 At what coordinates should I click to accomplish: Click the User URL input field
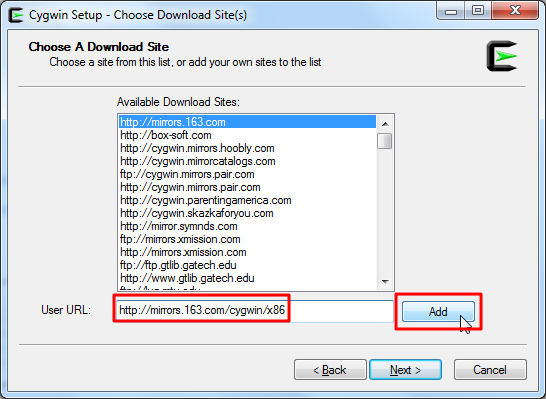[255, 311]
